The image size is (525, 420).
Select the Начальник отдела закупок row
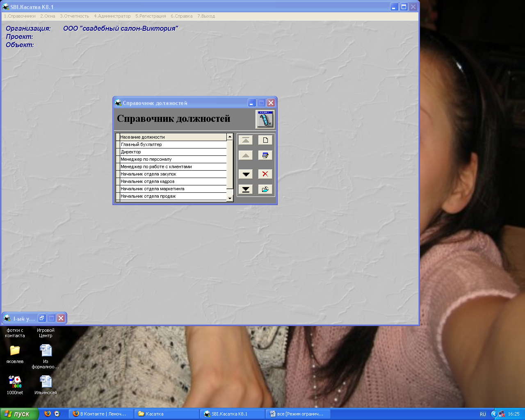(x=173, y=174)
